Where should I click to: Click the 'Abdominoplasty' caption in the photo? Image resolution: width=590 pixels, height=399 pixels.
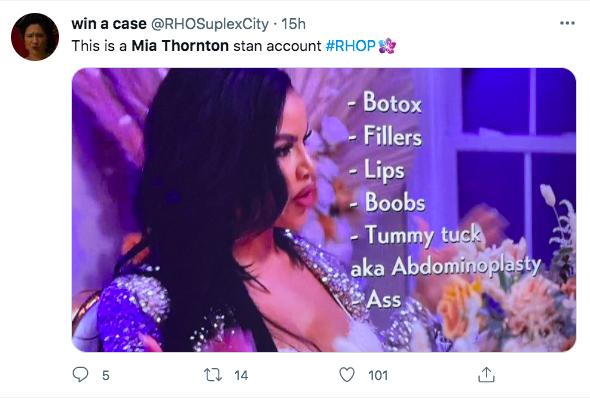tap(466, 267)
